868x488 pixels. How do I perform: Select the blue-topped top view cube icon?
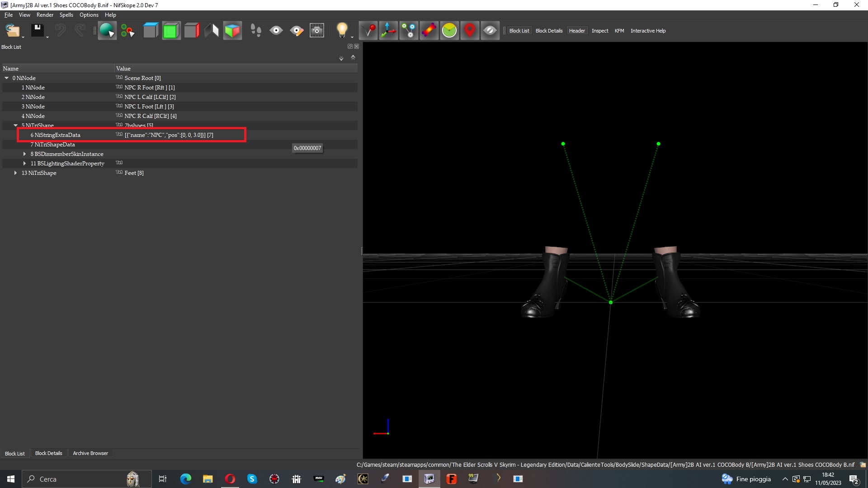coord(151,31)
